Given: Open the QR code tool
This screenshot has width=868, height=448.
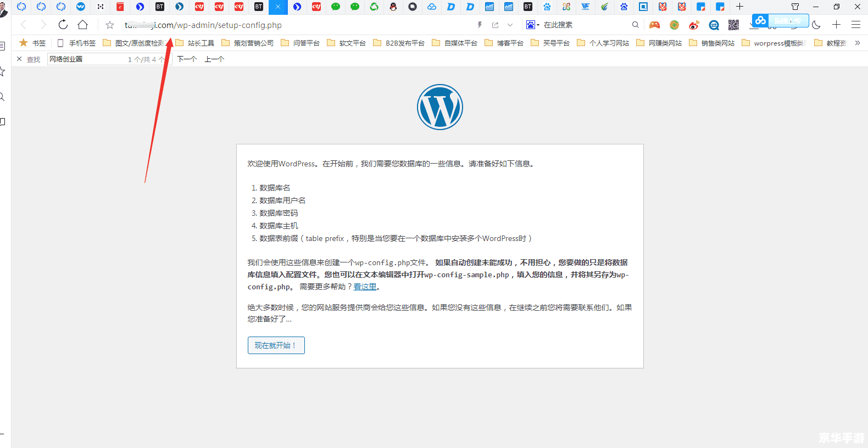Looking at the screenshot, I should point(733,25).
